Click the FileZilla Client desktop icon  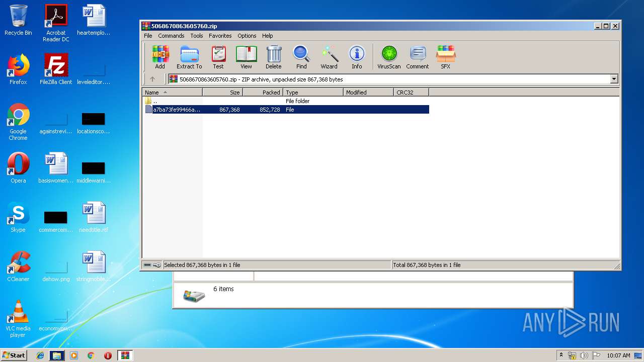[x=56, y=69]
